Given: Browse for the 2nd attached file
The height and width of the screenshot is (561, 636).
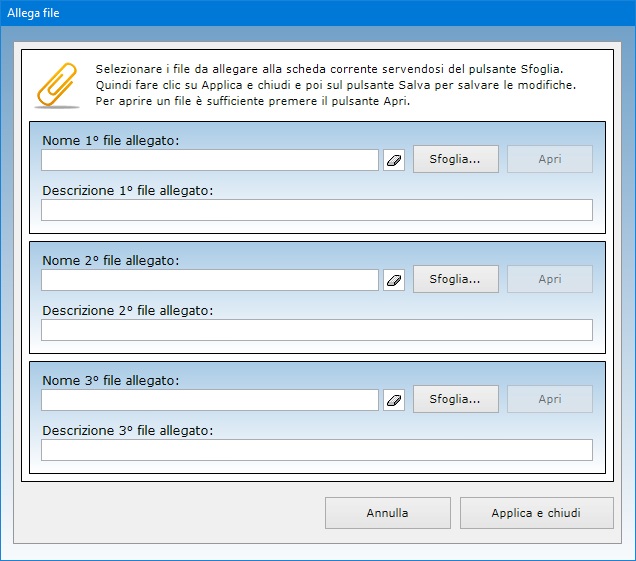Looking at the screenshot, I should [455, 279].
